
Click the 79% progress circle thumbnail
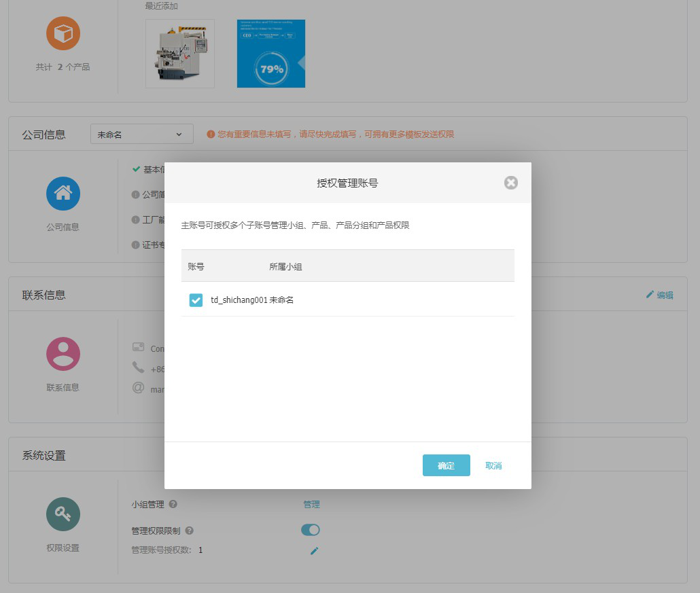(x=270, y=53)
